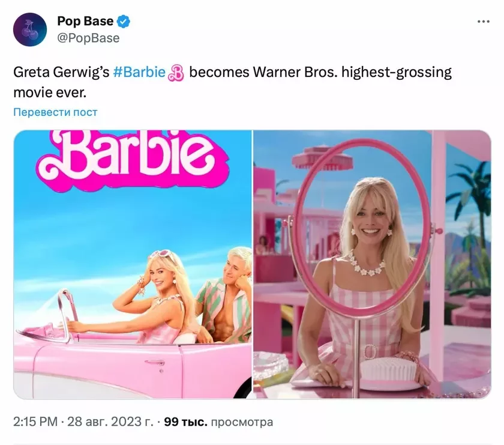Open the right mirror scene image
Image resolution: width=504 pixels, height=445 pixels.
[x=372, y=264]
